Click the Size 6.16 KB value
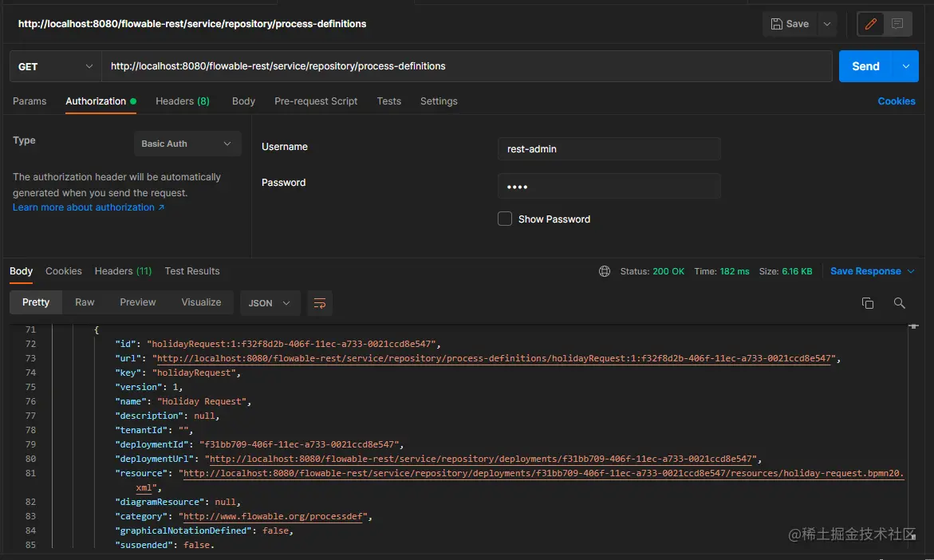This screenshot has width=934, height=560. point(796,271)
